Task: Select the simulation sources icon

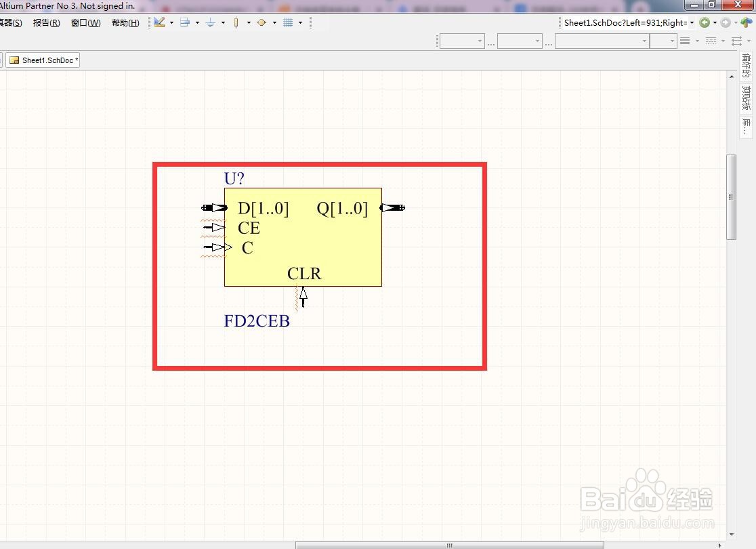Action: (261, 22)
